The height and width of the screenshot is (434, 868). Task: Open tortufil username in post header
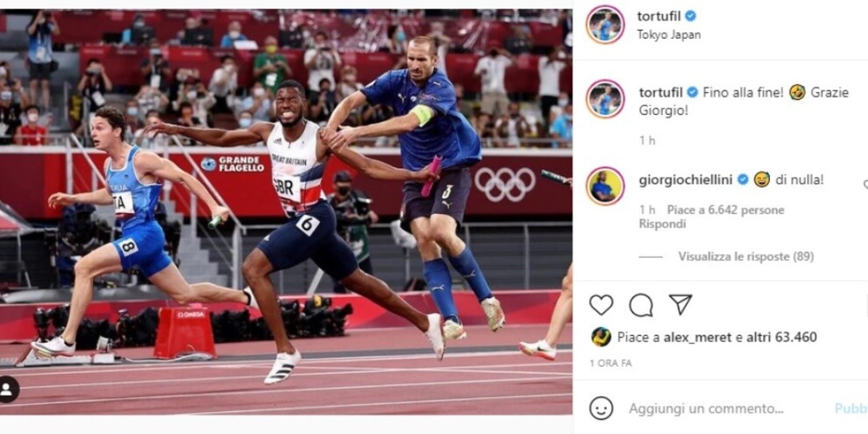coord(658,16)
